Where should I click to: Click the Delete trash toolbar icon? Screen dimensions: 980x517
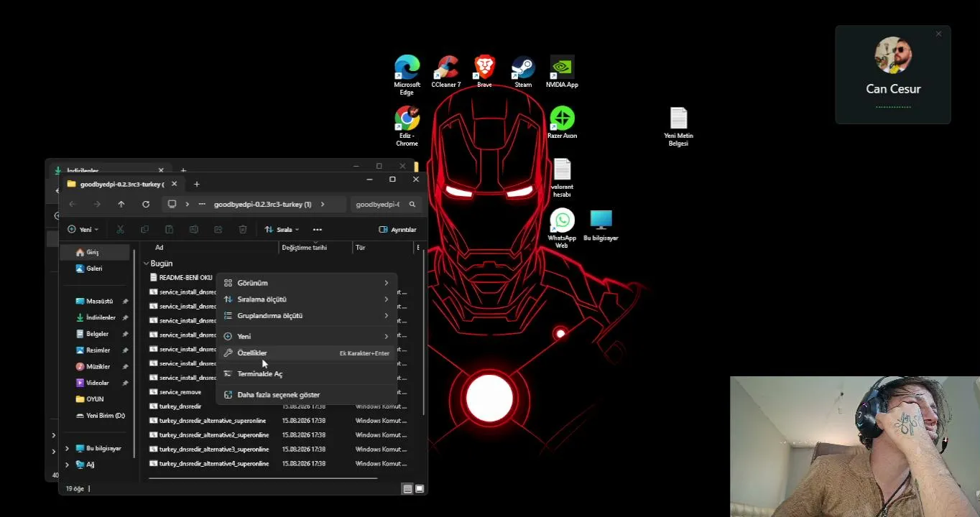[243, 230]
